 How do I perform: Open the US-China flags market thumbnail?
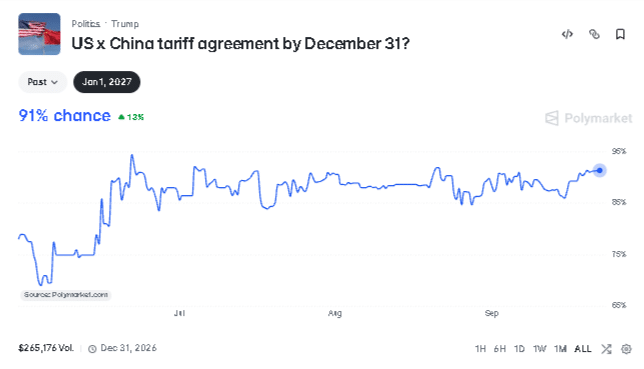(39, 34)
